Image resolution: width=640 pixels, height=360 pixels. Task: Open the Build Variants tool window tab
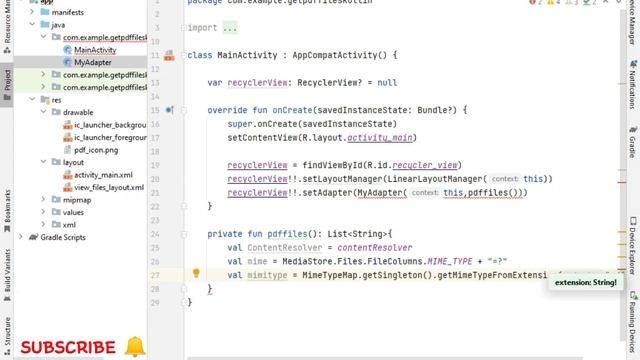point(7,275)
